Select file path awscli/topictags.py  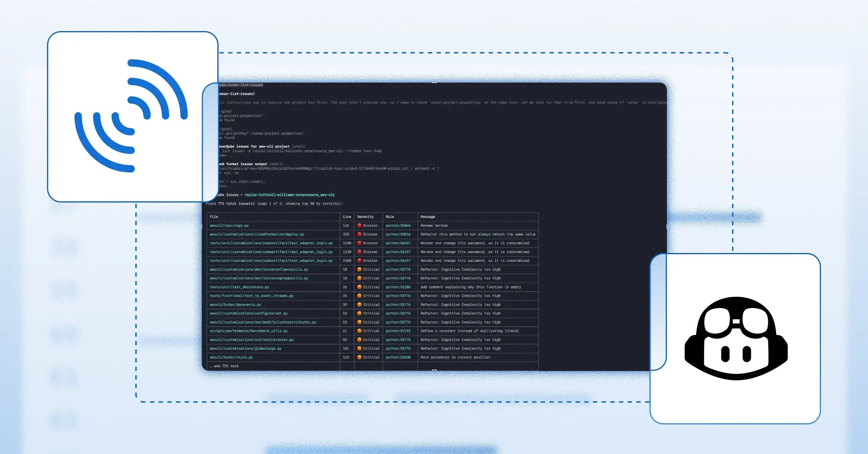229,226
